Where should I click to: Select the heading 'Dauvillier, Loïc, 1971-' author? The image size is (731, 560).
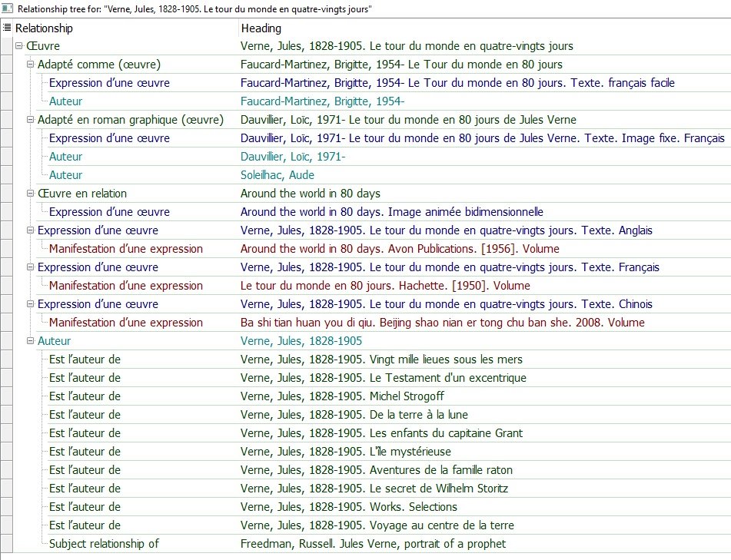click(x=293, y=157)
